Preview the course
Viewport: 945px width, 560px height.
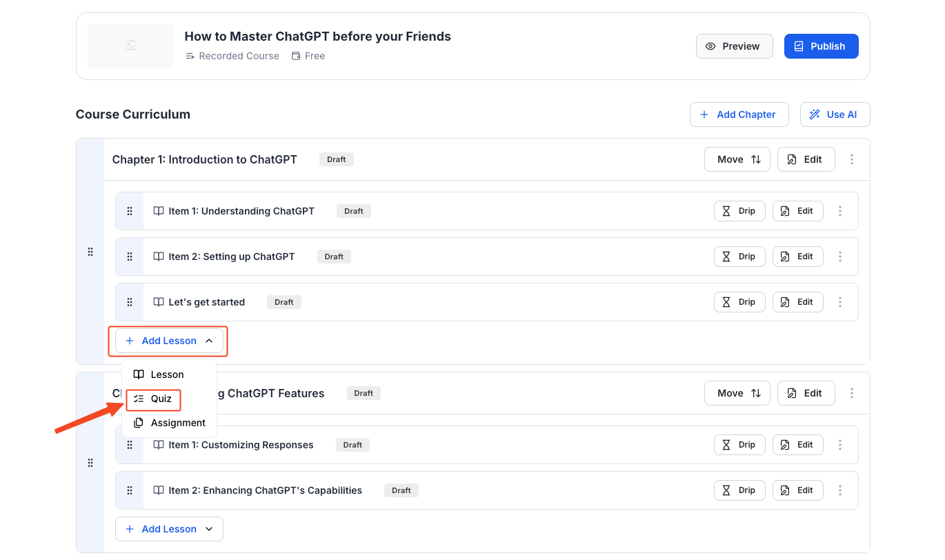tap(734, 46)
